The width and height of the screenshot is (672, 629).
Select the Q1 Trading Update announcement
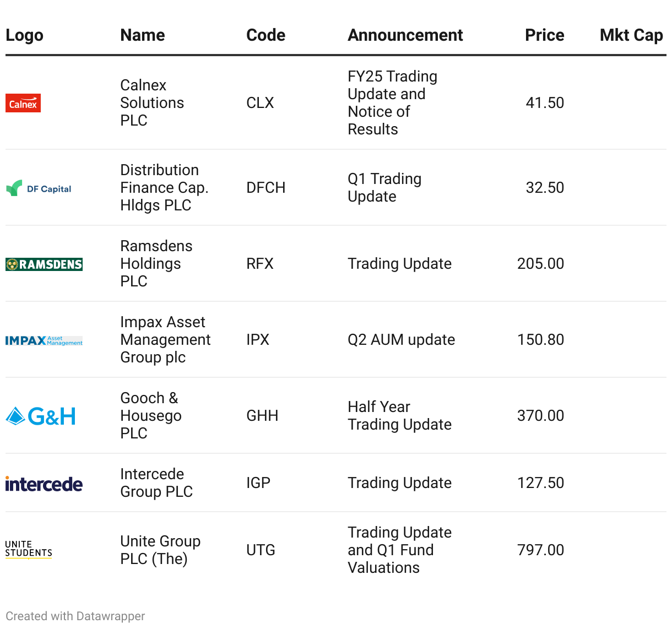pos(384,188)
